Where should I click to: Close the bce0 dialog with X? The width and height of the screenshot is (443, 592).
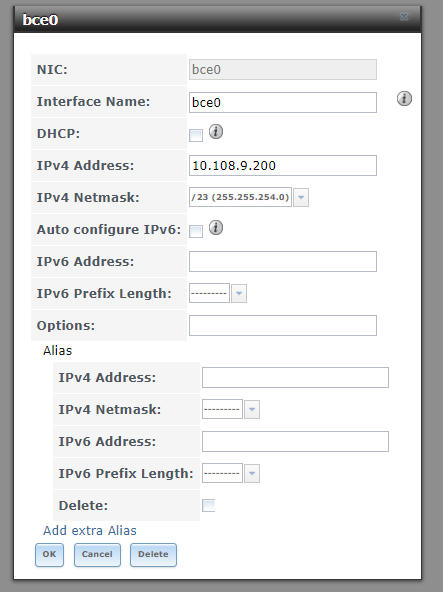(x=404, y=17)
